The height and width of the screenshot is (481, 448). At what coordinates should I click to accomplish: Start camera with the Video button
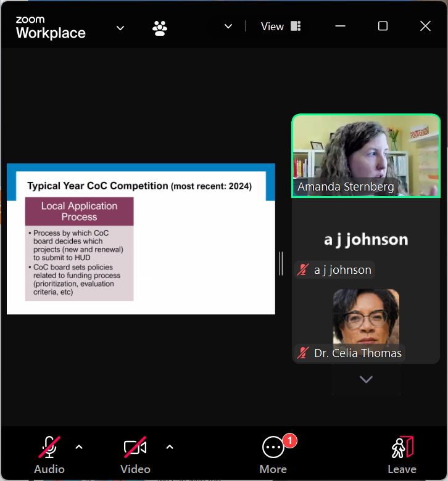(x=135, y=455)
